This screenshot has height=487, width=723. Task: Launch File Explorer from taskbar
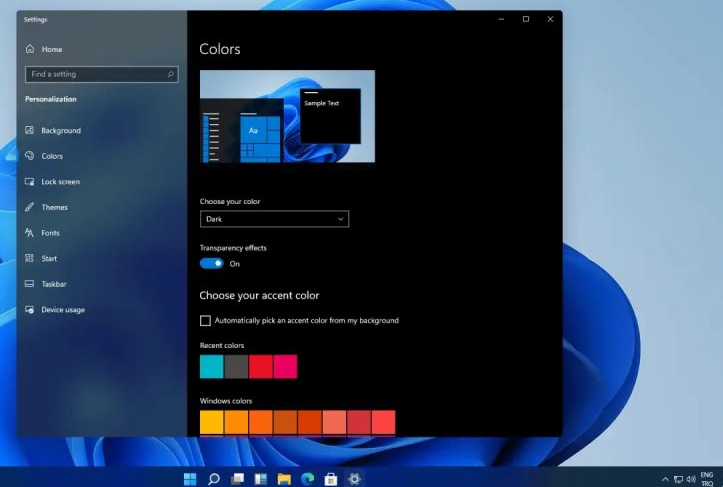pos(284,479)
